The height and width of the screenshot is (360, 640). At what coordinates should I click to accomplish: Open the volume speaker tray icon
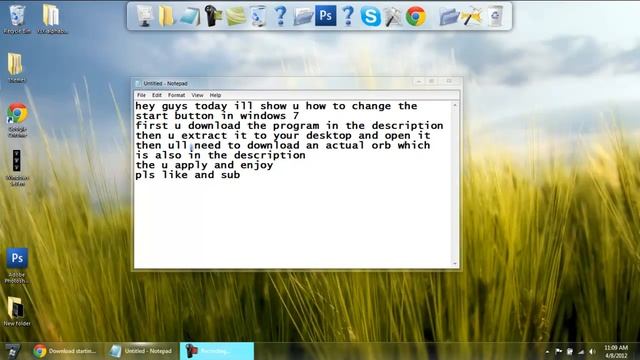(592, 351)
